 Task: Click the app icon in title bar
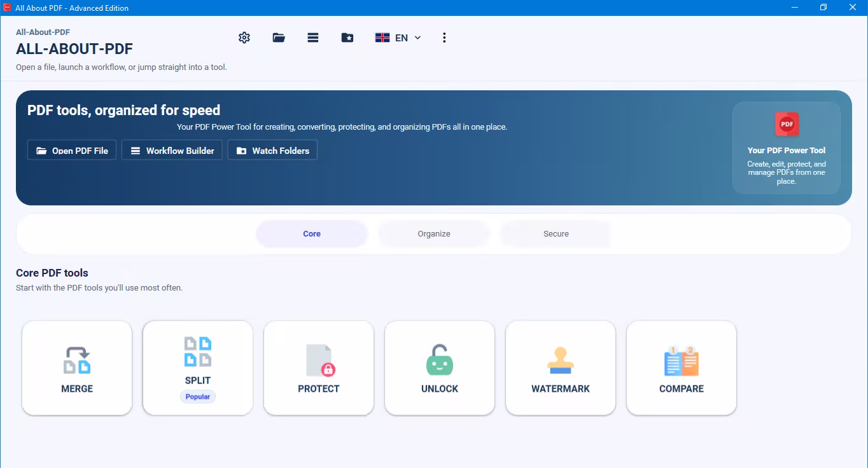(8, 8)
